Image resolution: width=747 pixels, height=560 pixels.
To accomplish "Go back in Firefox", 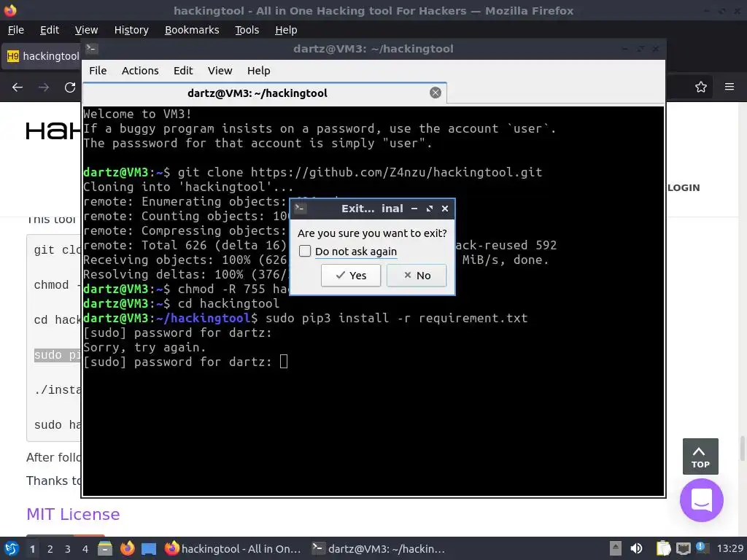I will click(x=18, y=87).
